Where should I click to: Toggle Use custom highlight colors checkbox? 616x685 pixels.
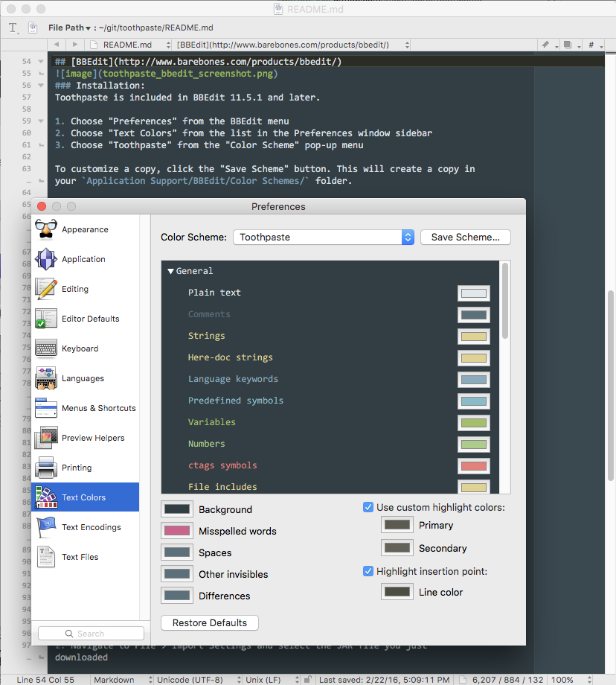[368, 507]
